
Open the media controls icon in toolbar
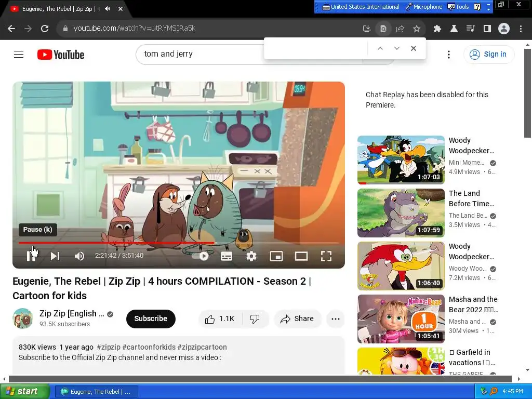470,29
